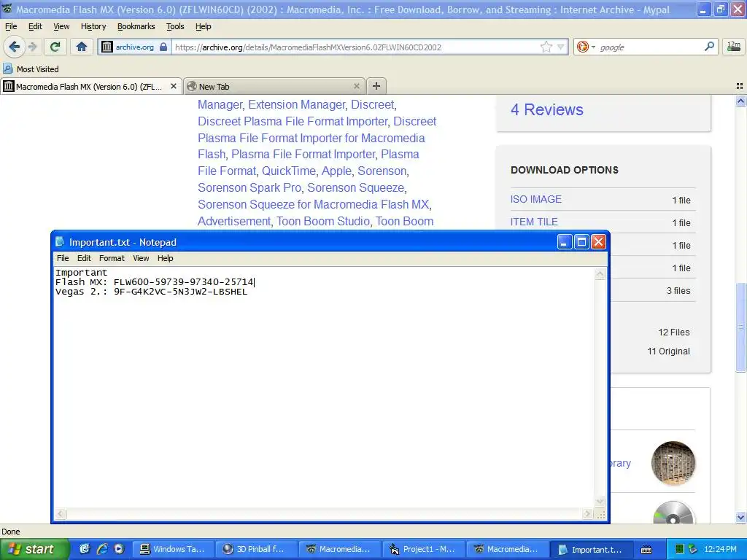This screenshot has height=560, width=747.
Task: Select the Macromedia Flash MX browser tab
Action: [90, 86]
